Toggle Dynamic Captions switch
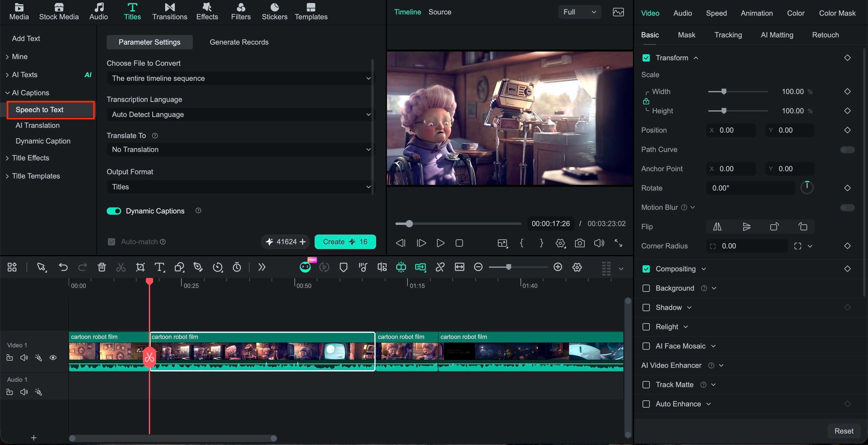 click(x=114, y=211)
